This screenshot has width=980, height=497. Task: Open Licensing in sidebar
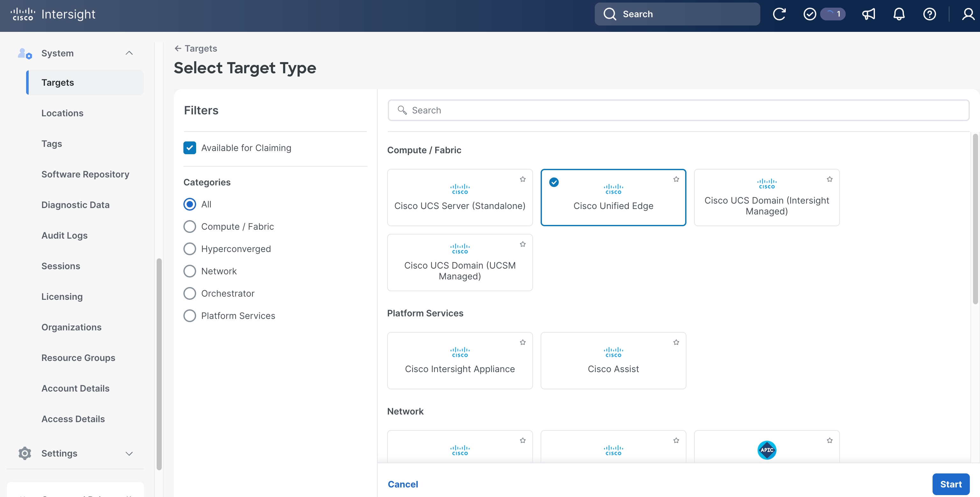tap(62, 297)
